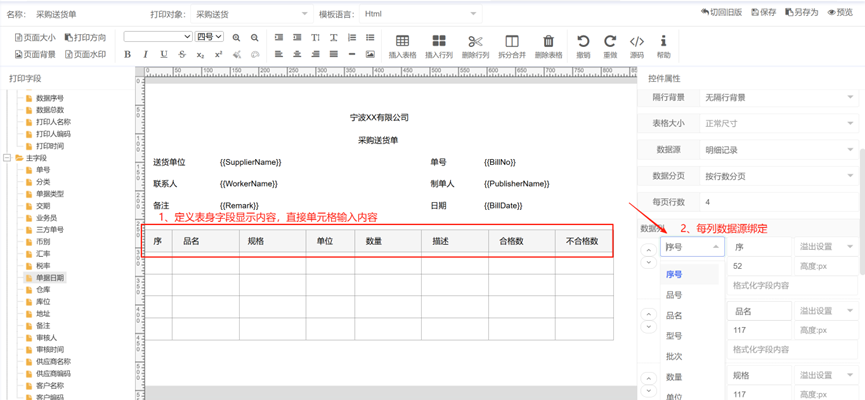Select 品名 in the open dropdown list
Image resolution: width=865 pixels, height=400 pixels.
674,316
